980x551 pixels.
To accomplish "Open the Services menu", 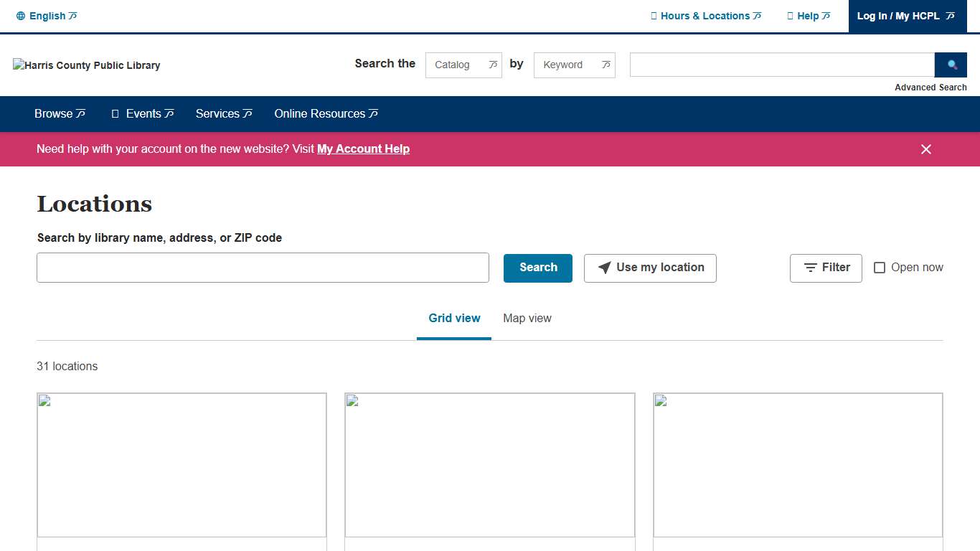I will [224, 114].
